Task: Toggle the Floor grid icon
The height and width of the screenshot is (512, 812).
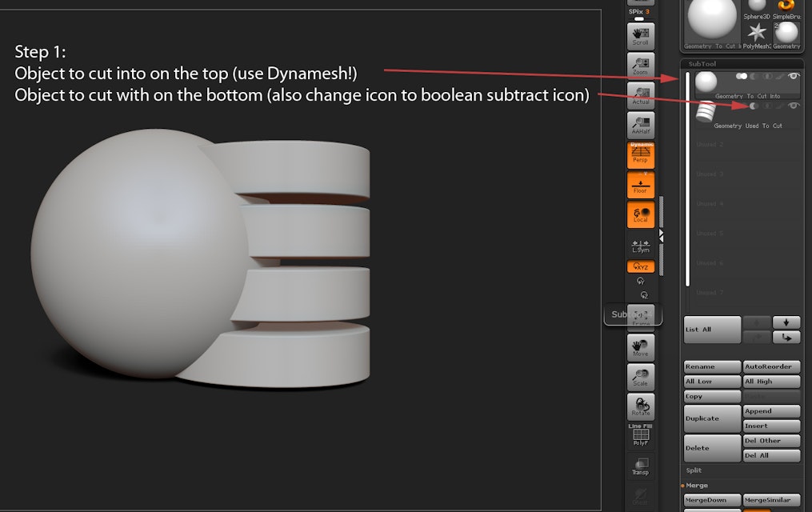Action: tap(640, 185)
